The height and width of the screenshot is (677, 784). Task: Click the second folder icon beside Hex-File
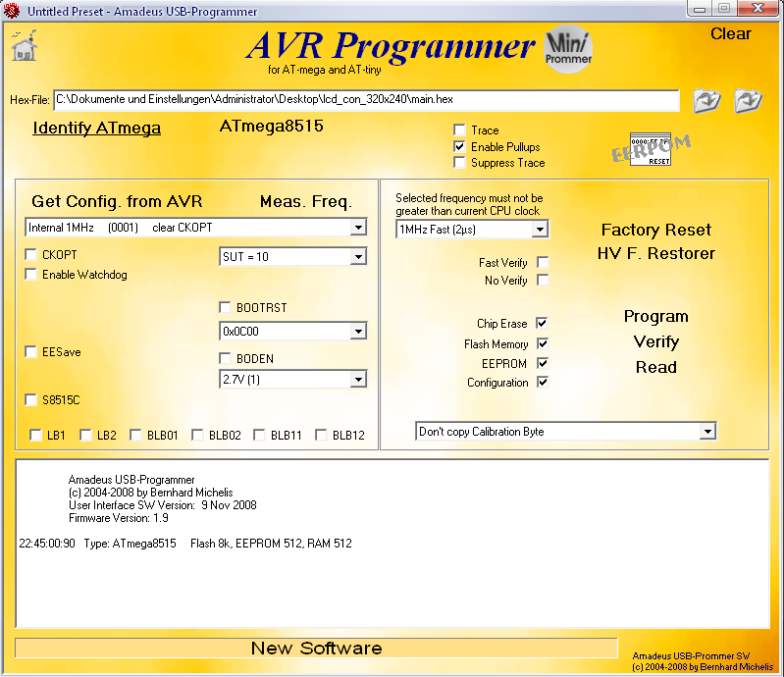[748, 100]
